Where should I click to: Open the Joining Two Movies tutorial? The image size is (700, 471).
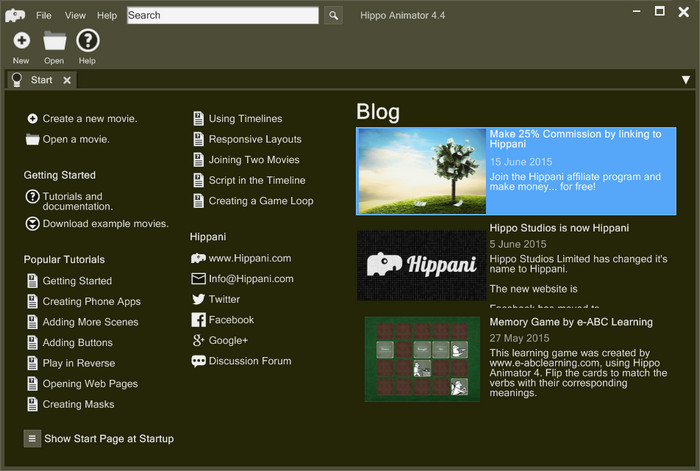pyautogui.click(x=254, y=160)
